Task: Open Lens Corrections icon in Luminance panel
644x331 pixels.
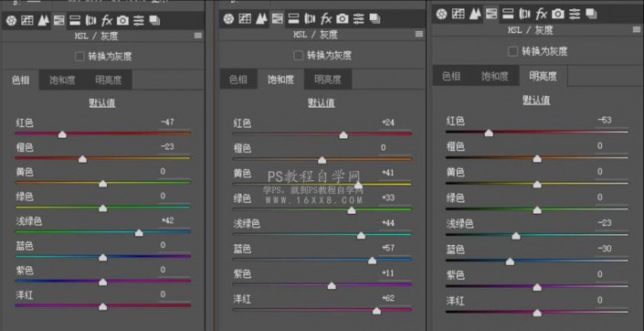Action: (x=524, y=14)
